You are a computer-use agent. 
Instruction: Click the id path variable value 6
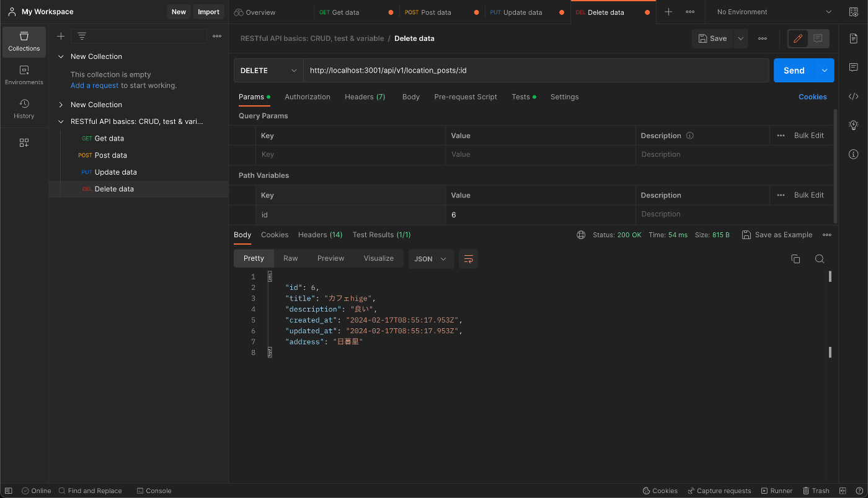point(540,214)
